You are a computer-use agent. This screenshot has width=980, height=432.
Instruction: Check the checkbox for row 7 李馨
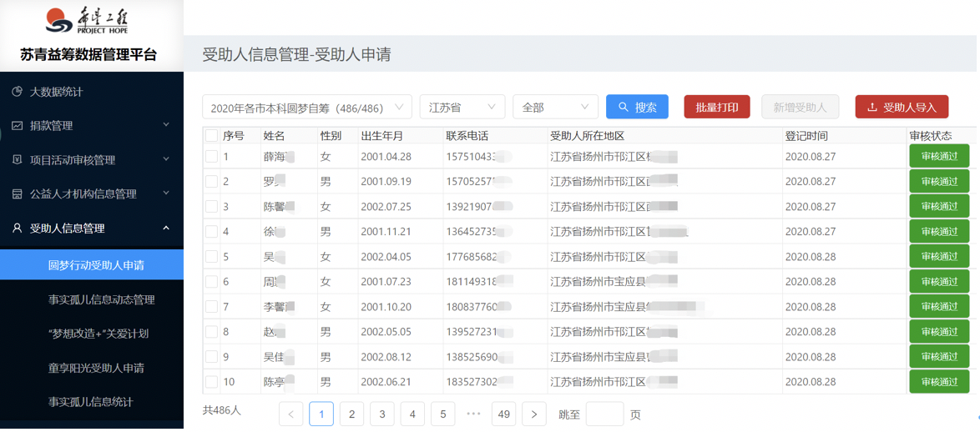pos(212,307)
